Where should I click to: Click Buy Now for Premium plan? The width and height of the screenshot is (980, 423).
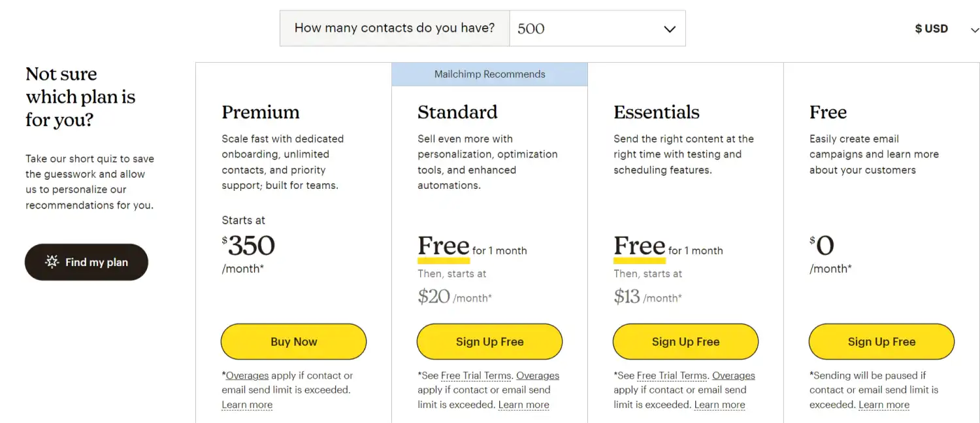click(x=293, y=342)
